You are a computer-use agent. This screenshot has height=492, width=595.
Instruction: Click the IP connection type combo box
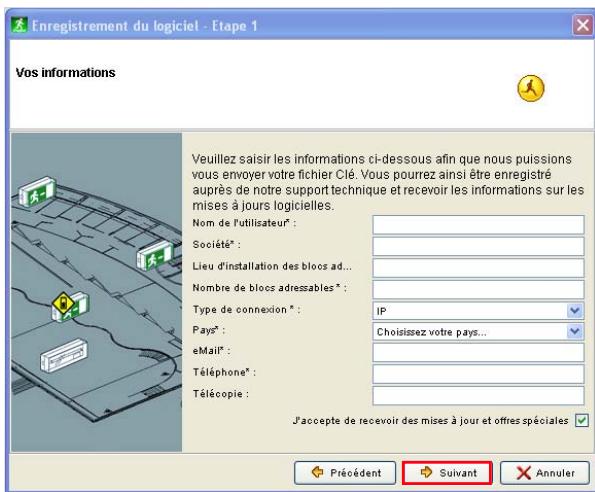(478, 311)
